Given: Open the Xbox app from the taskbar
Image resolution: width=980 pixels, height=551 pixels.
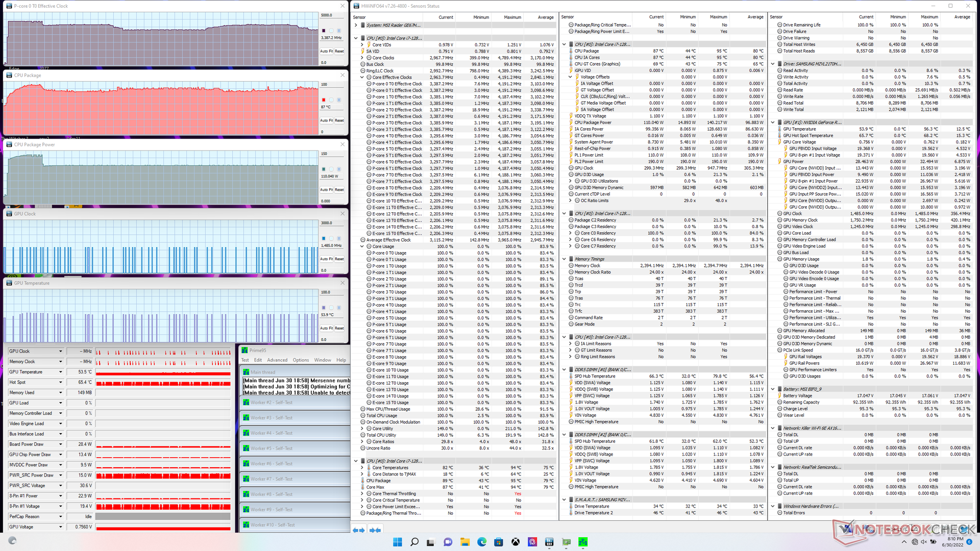Looking at the screenshot, I should (516, 542).
